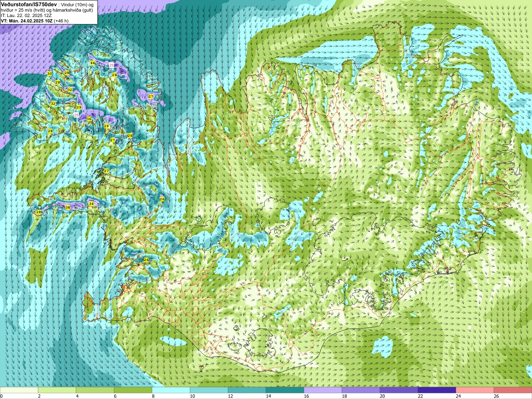Click the legend scale tick label 0

click(x=1, y=396)
